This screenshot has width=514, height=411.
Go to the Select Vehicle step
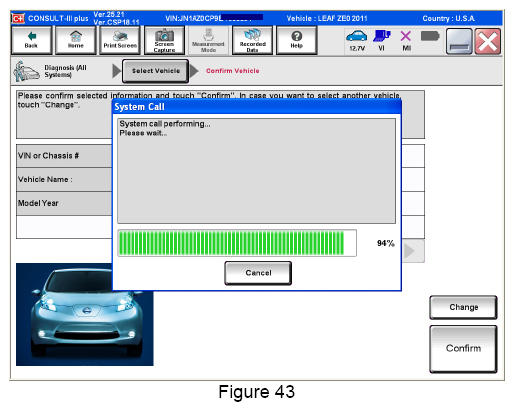pos(156,71)
